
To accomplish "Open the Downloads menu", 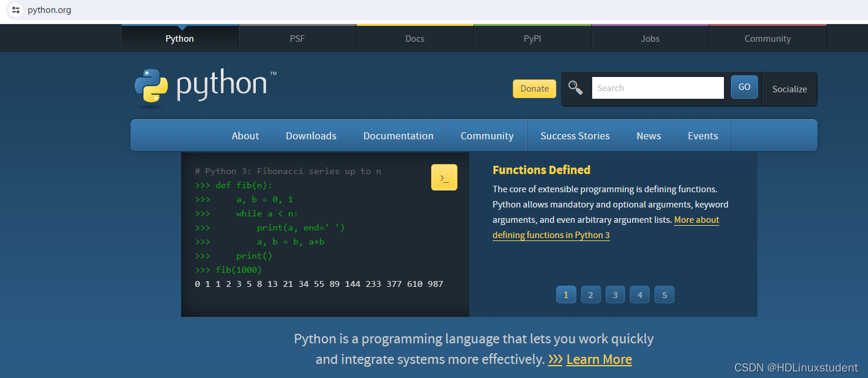I will click(x=311, y=136).
